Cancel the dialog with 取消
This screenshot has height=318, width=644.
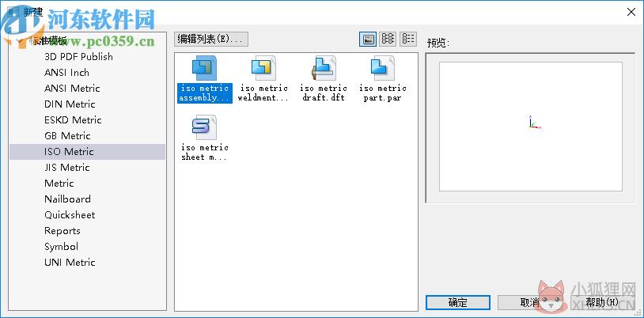[x=529, y=303]
